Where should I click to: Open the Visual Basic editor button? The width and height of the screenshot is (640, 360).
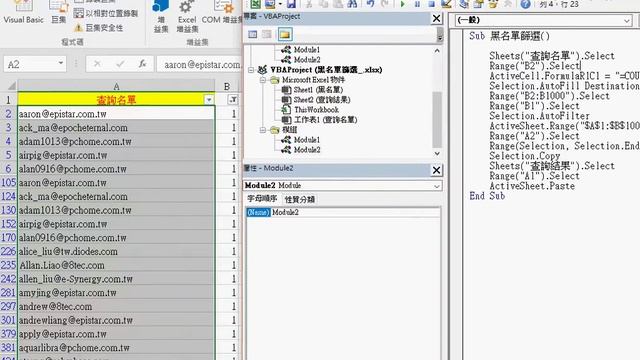click(23, 12)
